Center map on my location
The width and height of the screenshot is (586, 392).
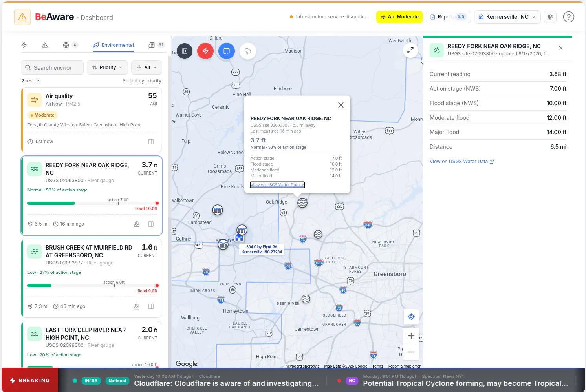[411, 317]
